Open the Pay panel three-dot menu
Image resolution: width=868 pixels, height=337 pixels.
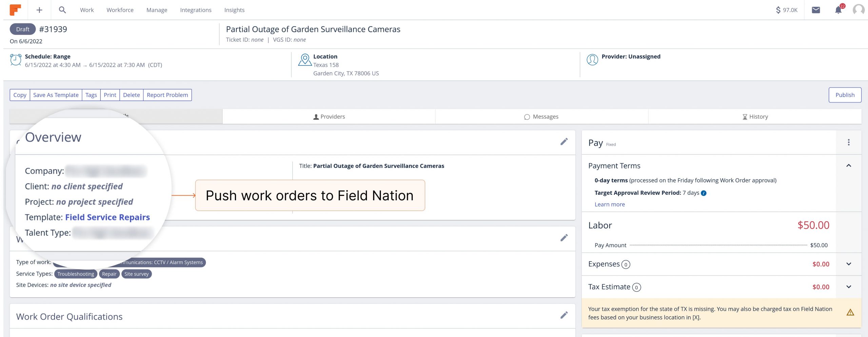[849, 143]
